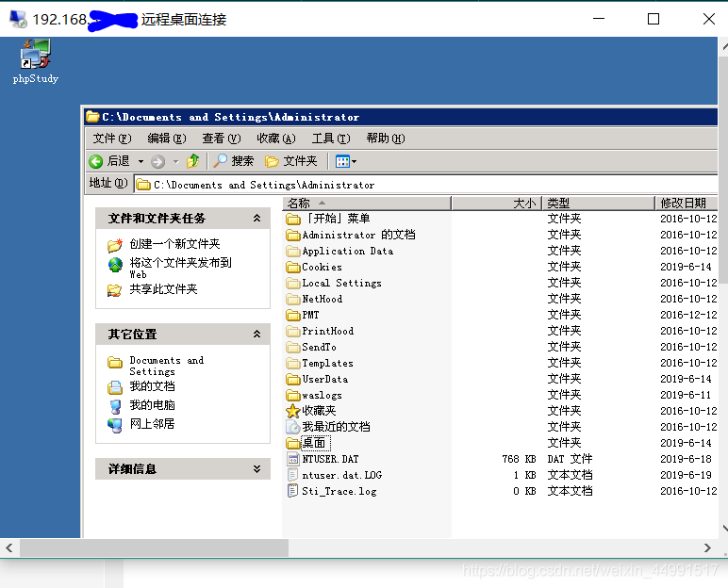Click the remote desktop horizontal scrollbar thumb
This screenshot has width=728, height=588.
[154, 548]
